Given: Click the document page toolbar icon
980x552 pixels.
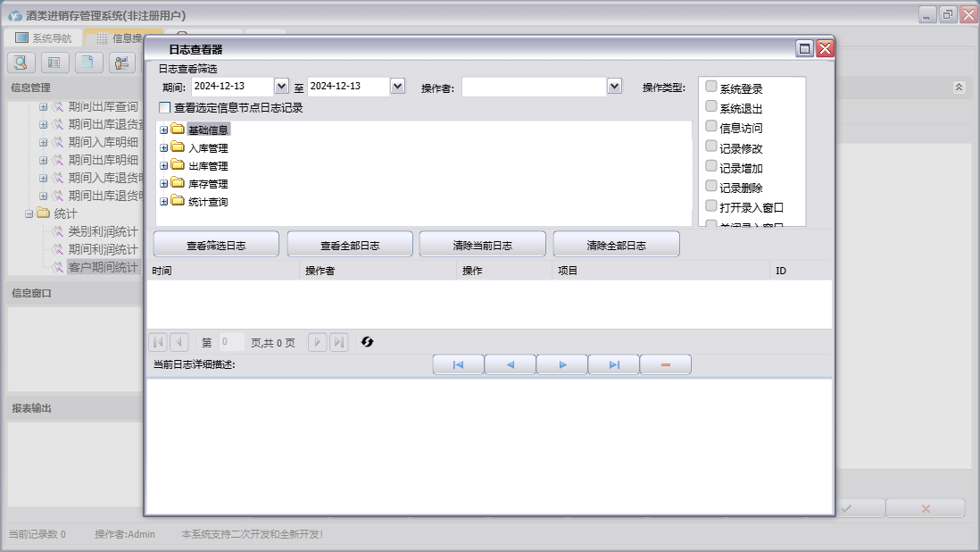Looking at the screenshot, I should [88, 63].
